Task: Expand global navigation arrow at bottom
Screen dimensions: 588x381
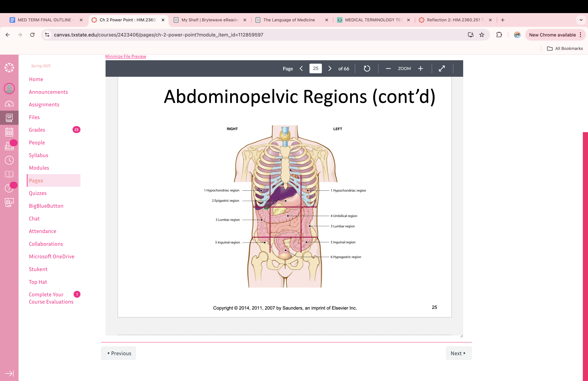Action: pos(9,373)
